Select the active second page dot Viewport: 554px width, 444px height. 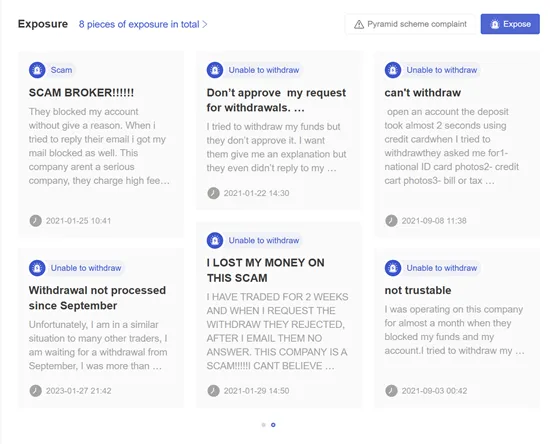(x=273, y=425)
